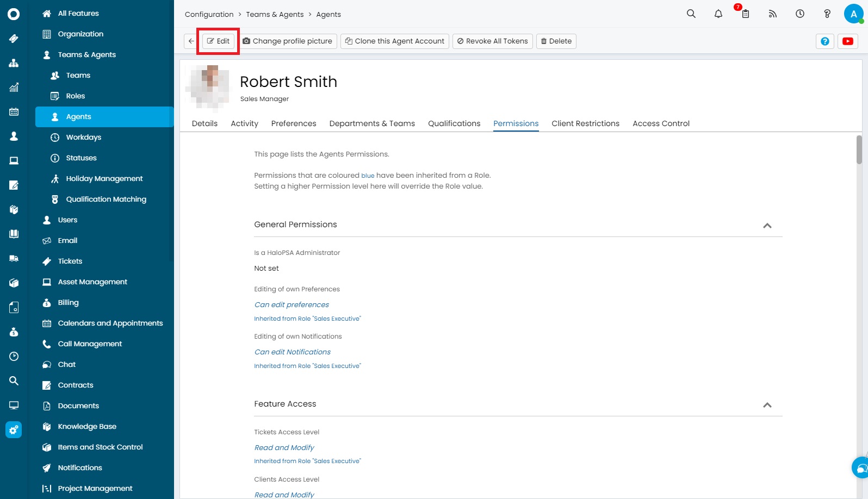The height and width of the screenshot is (499, 868).
Task: Open Holiday Management in sidebar
Action: point(104,179)
